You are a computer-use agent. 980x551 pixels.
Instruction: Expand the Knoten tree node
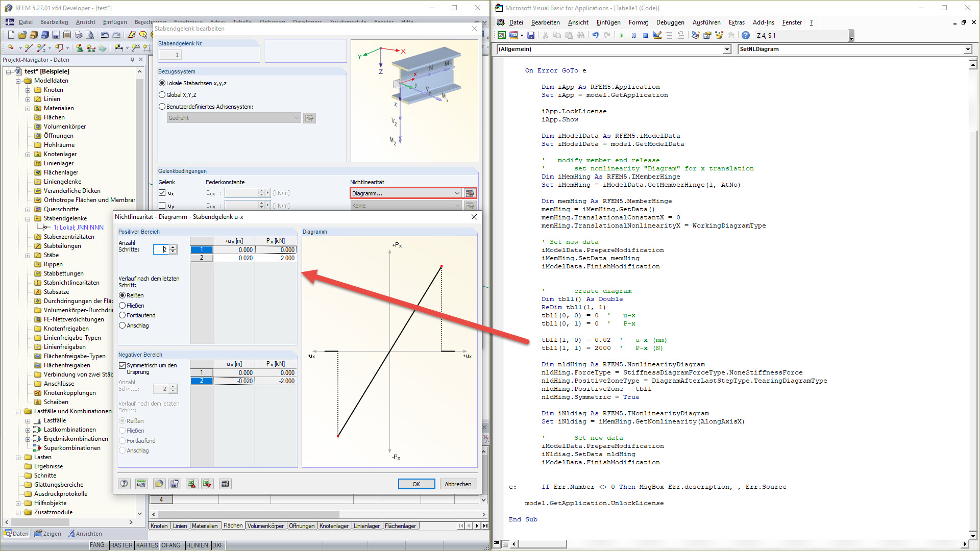28,90
